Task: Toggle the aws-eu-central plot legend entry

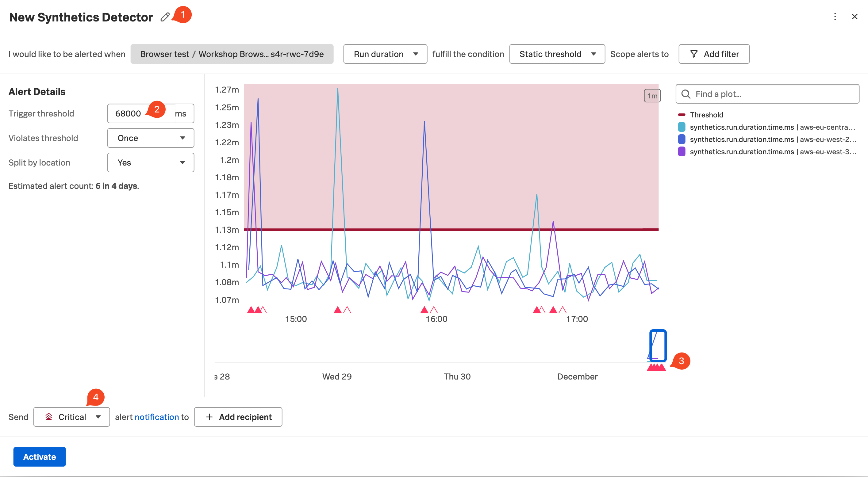Action: point(772,127)
